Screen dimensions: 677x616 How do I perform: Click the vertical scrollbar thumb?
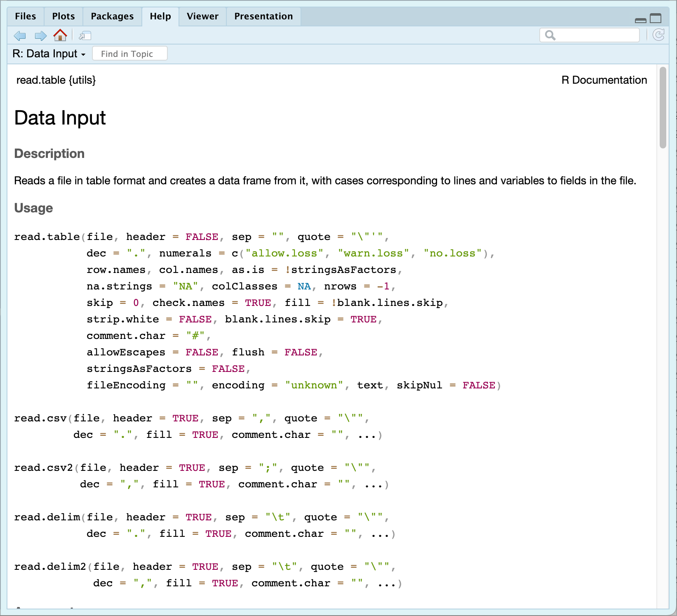pos(663,107)
